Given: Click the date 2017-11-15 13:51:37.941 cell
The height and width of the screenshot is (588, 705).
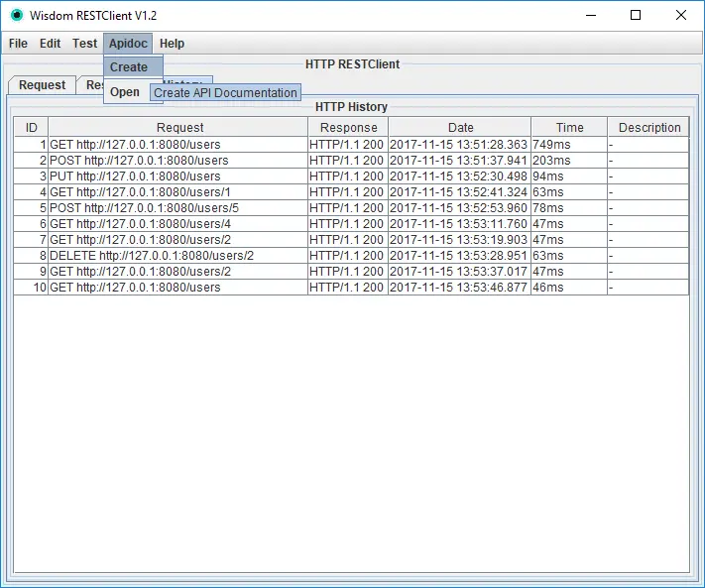Looking at the screenshot, I should coord(459,161).
